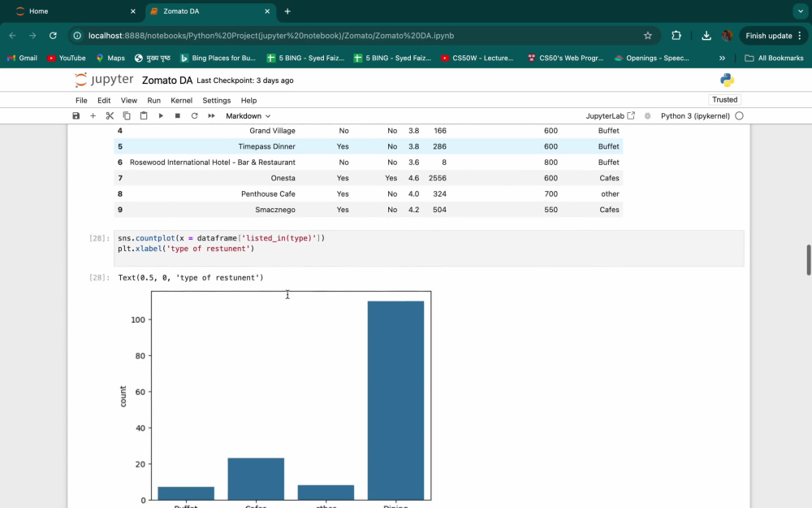Click the Python 3 (ipykernel) kernel name

pyautogui.click(x=695, y=116)
